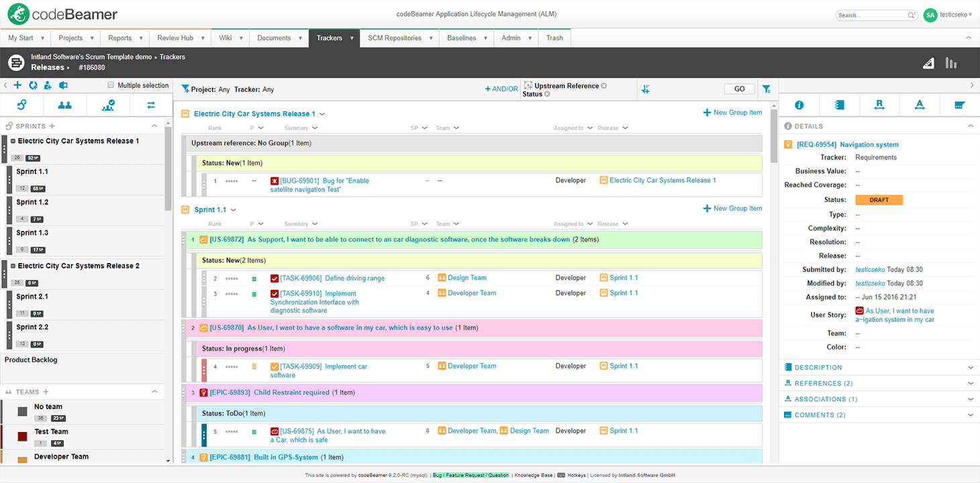Viewport: 980px width, 483px height.
Task: Add a new sprint with the plus beside SPRINTS
Action: tap(52, 126)
